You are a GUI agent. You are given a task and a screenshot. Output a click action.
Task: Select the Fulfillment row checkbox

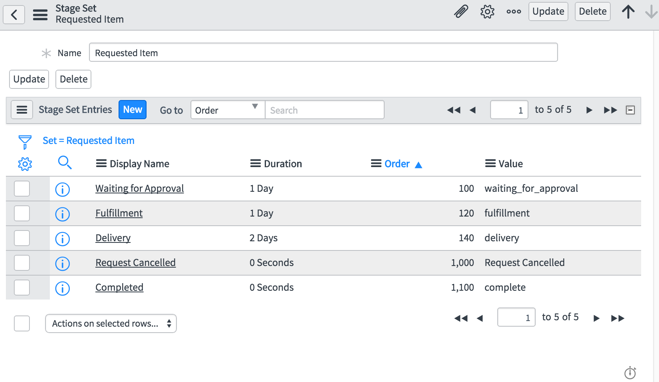tap(22, 213)
